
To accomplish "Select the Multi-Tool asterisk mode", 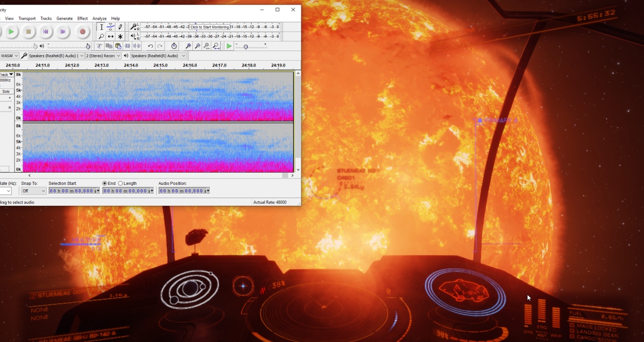I will pyautogui.click(x=120, y=36).
